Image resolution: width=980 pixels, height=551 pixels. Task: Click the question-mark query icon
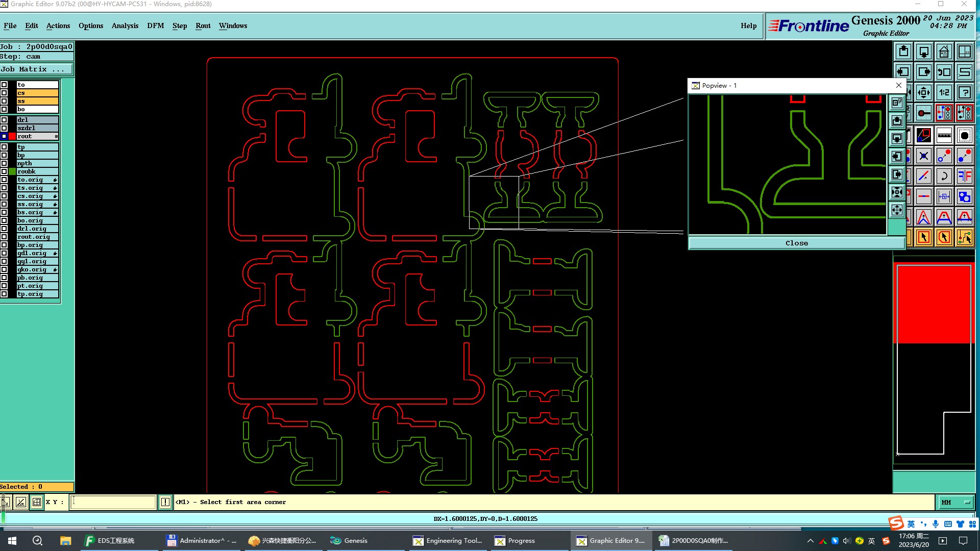964,92
